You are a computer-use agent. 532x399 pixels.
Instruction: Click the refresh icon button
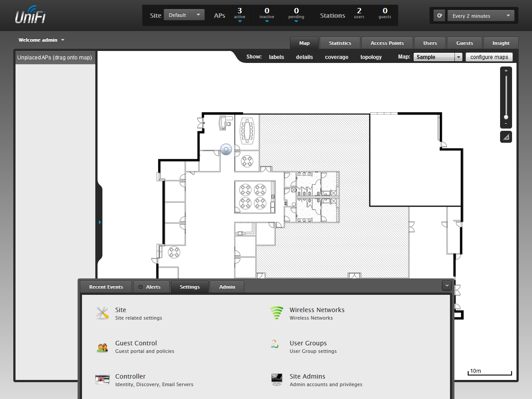pyautogui.click(x=439, y=16)
